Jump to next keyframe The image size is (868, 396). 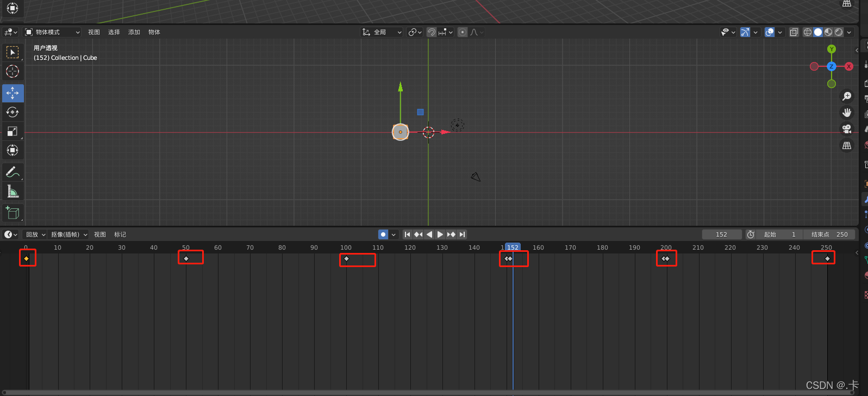[x=451, y=234]
